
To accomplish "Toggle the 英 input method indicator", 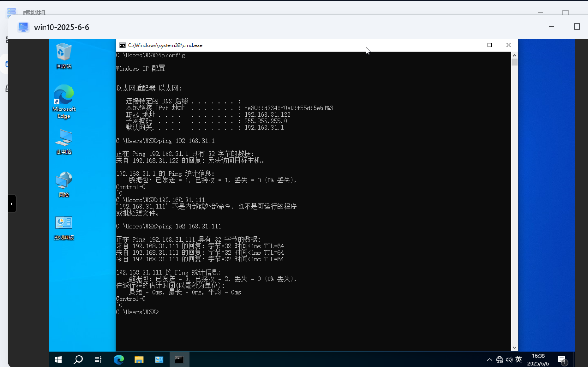I will click(x=519, y=359).
